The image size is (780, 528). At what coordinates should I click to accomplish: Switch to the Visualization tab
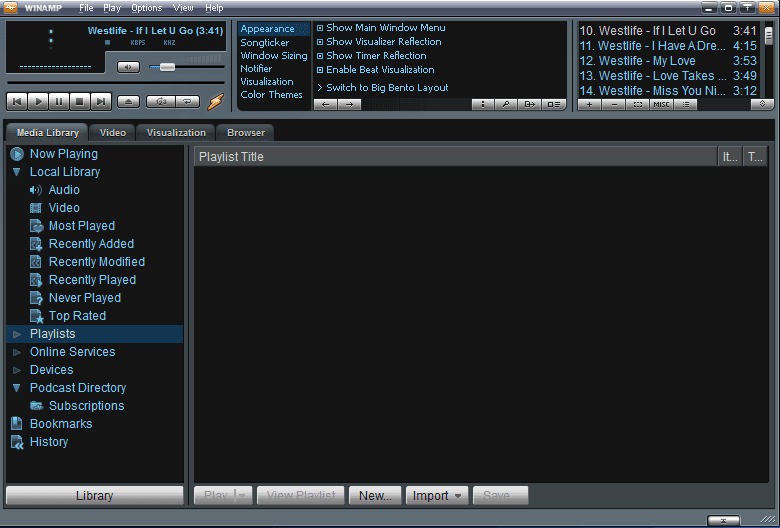coord(176,133)
